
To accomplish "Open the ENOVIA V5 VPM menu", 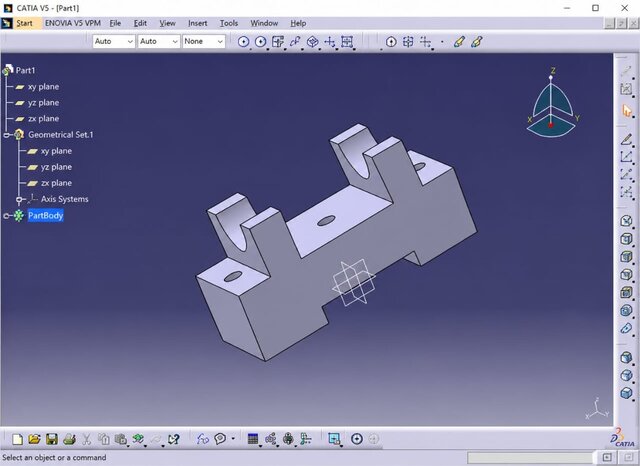I will tap(73, 23).
